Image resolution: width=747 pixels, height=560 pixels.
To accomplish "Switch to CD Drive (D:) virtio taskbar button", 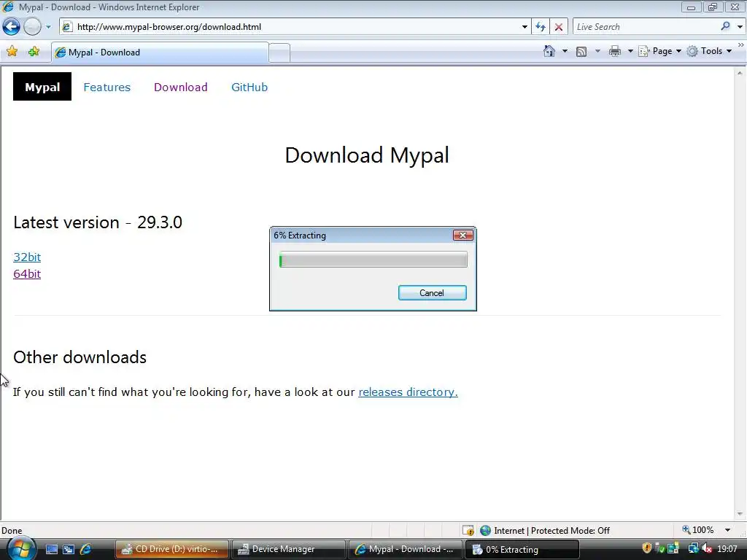I will (x=172, y=549).
